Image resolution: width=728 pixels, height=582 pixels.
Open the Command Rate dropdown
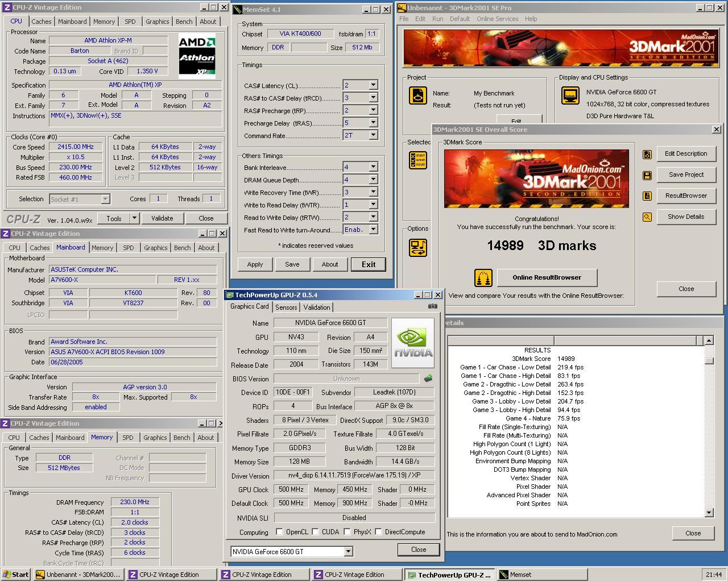(373, 135)
